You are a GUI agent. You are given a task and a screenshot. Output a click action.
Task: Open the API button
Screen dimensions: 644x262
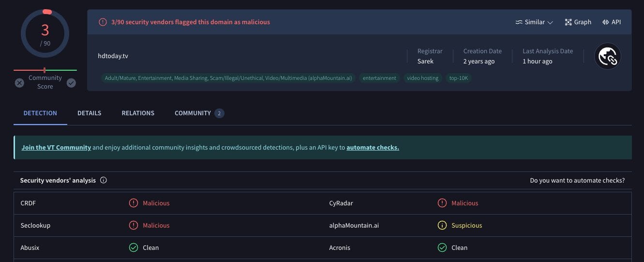coord(612,22)
